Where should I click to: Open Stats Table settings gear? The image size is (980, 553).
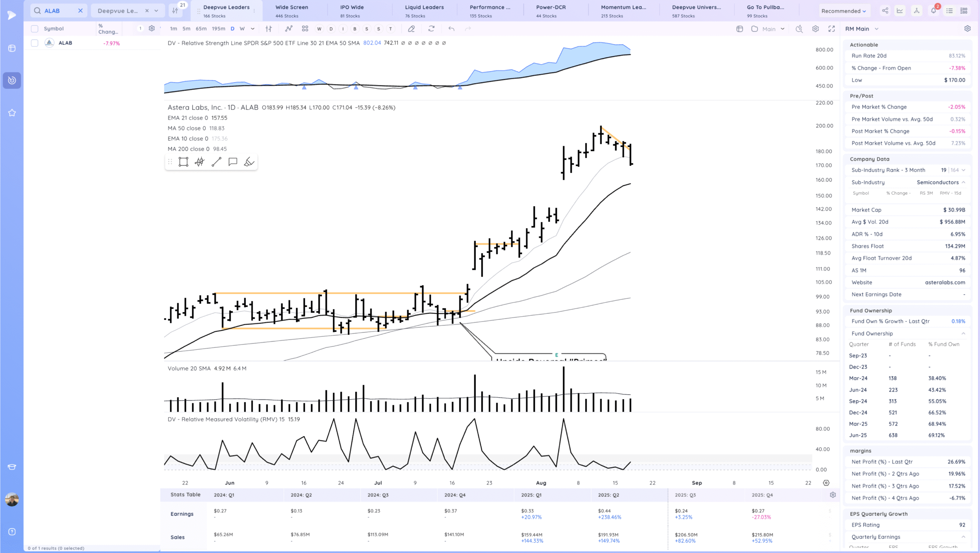click(x=833, y=495)
